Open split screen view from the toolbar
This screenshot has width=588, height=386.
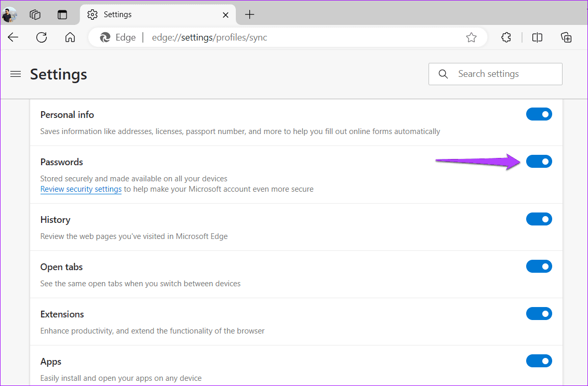(537, 37)
